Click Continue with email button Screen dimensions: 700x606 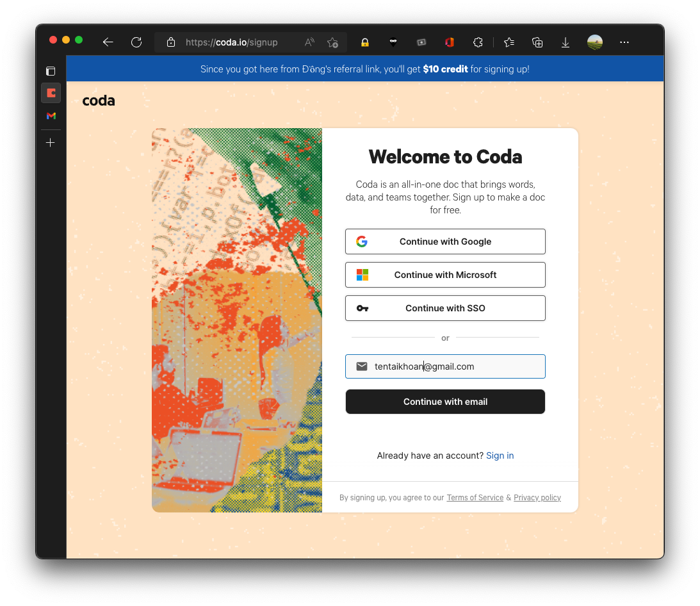(x=445, y=402)
